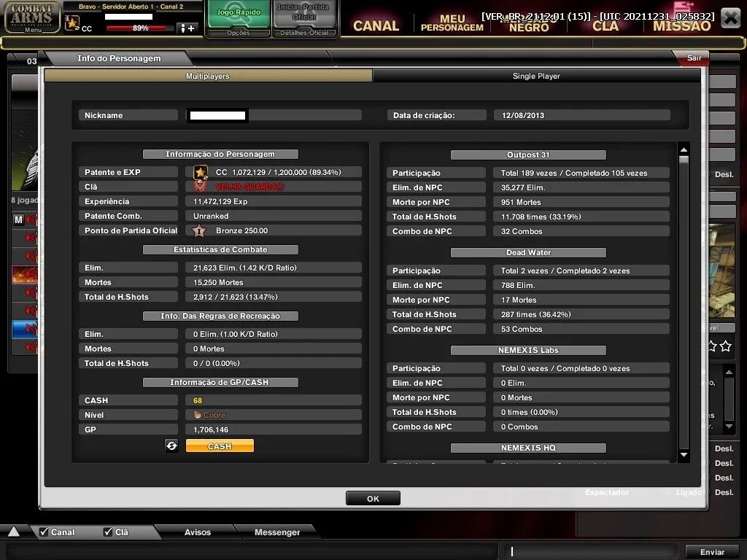Switch to Single Player tab
Screen dimensions: 747x560
point(536,76)
